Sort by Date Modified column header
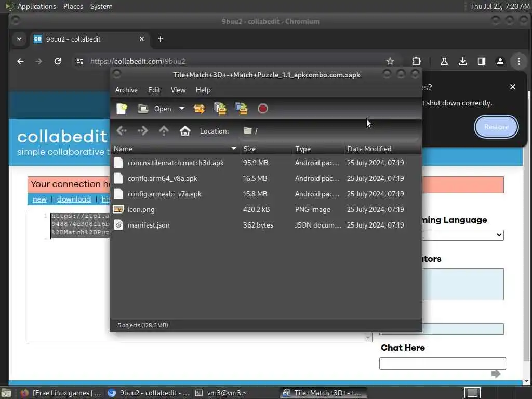The width and height of the screenshot is (532, 399). pos(383,149)
